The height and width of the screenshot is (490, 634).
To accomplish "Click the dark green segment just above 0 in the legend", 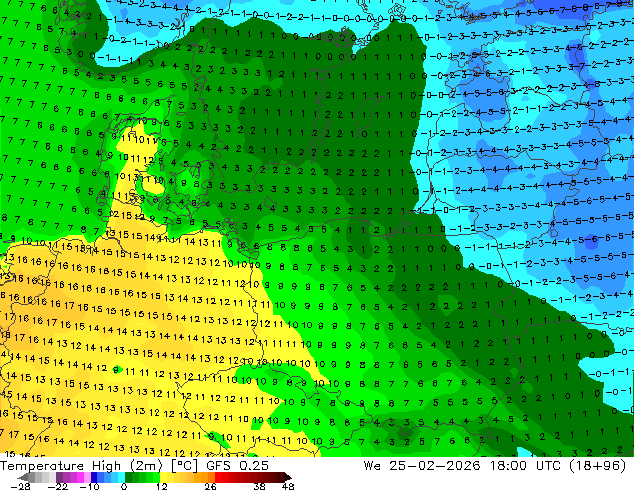I will 129,477.
